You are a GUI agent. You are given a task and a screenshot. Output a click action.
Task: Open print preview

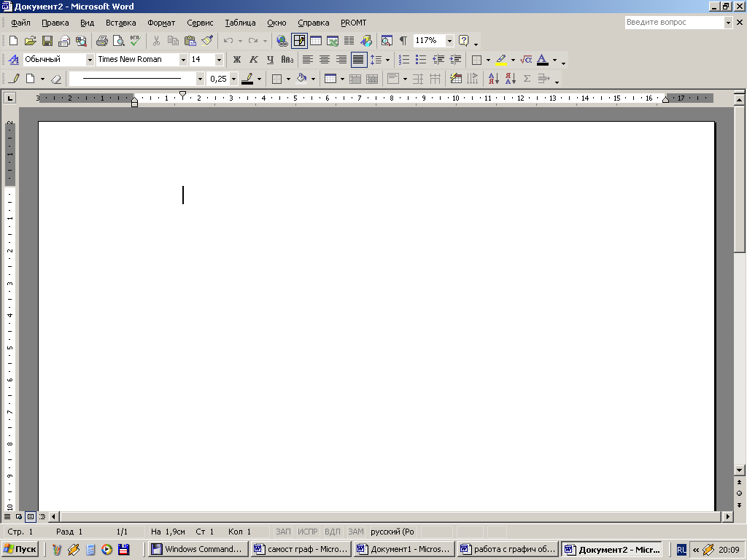point(118,41)
